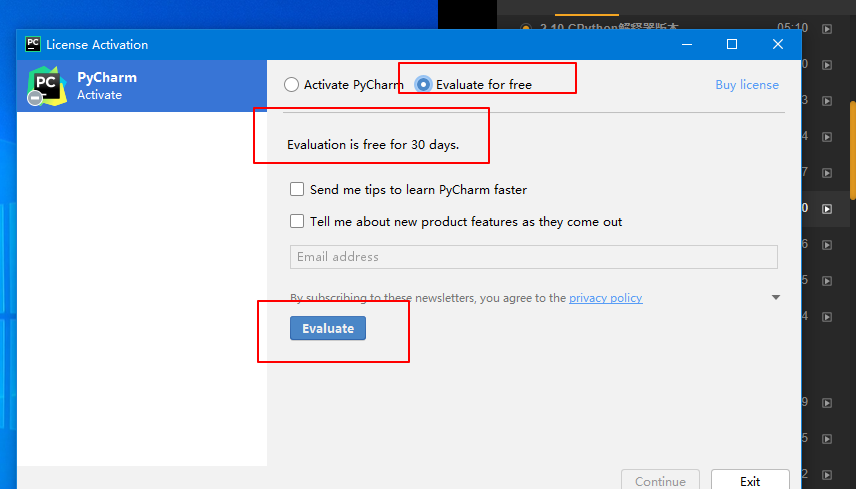
Task: Click the Evaluation is free for 30 days text
Action: [373, 145]
